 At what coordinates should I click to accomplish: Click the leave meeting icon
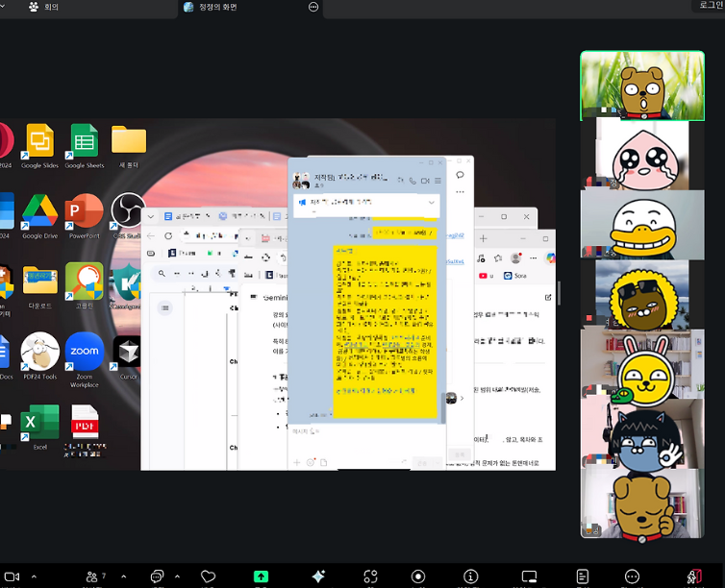693,576
